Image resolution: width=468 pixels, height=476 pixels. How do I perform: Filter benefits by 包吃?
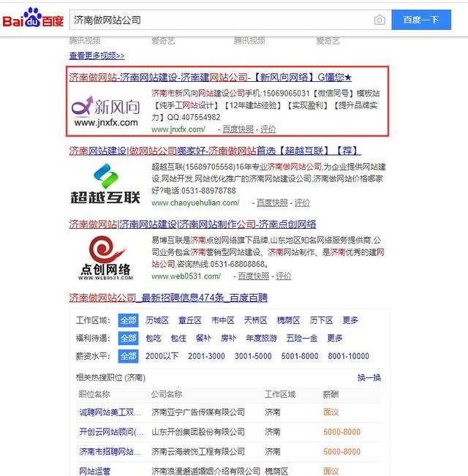point(154,339)
